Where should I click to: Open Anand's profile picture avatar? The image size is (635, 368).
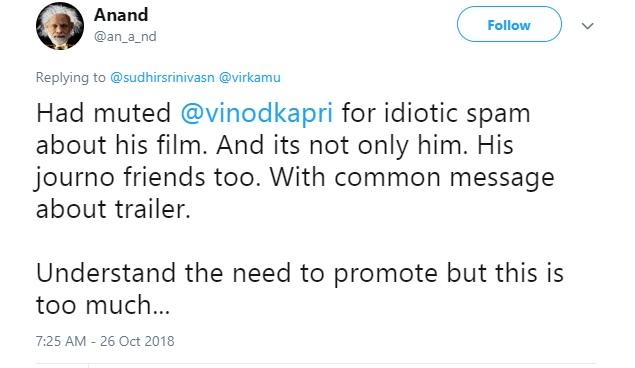coord(60,26)
